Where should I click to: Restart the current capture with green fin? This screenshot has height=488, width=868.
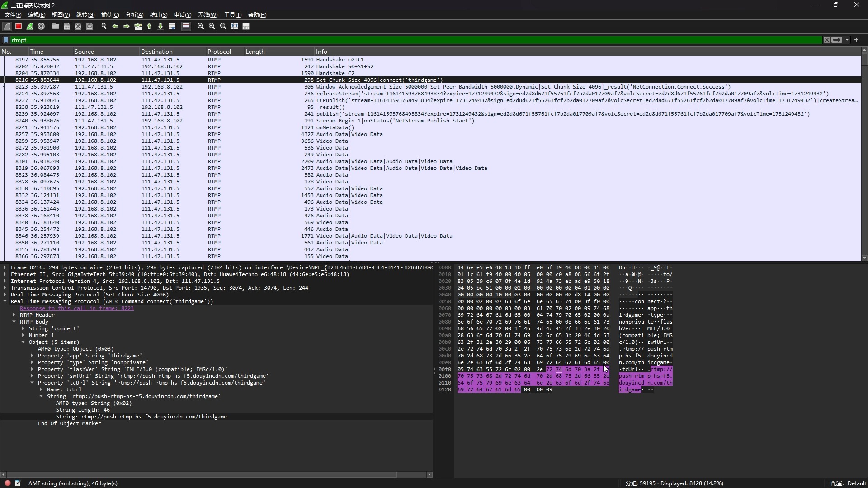30,27
